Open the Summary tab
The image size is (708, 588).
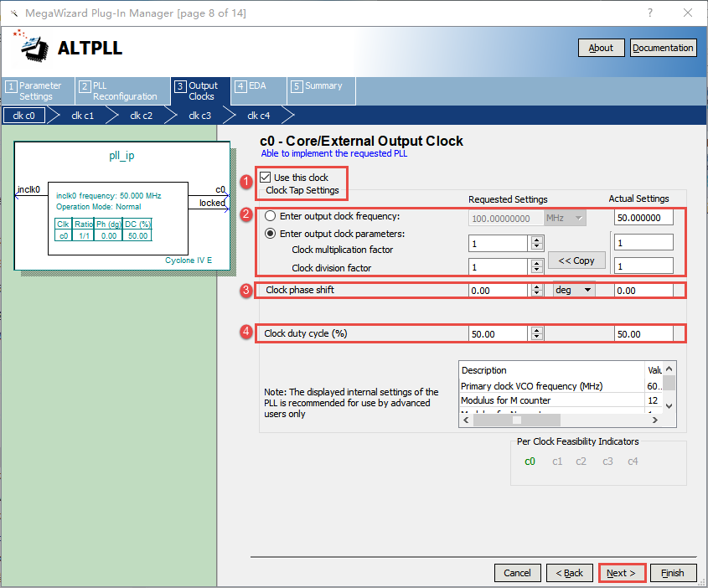322,91
